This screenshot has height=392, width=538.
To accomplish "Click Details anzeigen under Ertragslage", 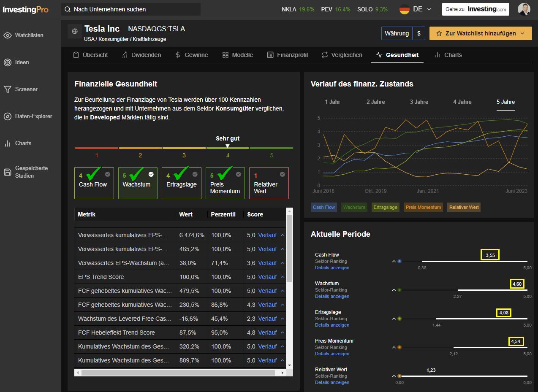I will (332, 325).
